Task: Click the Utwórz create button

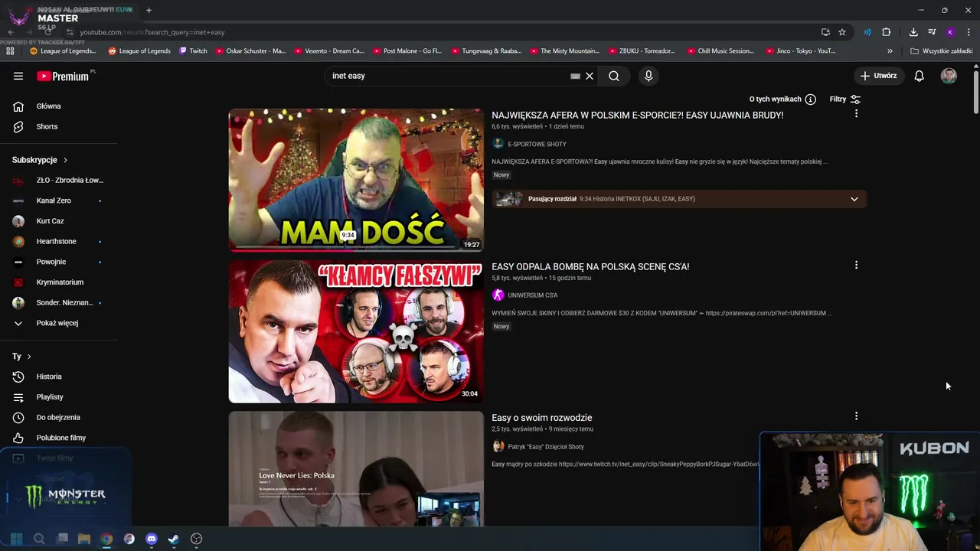Action: 878,76
